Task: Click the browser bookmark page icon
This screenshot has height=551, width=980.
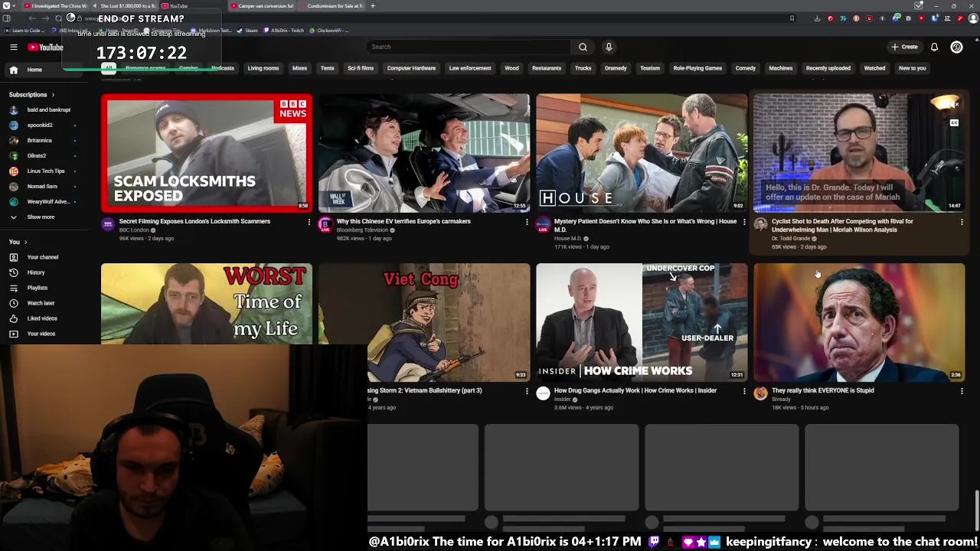Action: 792,18
